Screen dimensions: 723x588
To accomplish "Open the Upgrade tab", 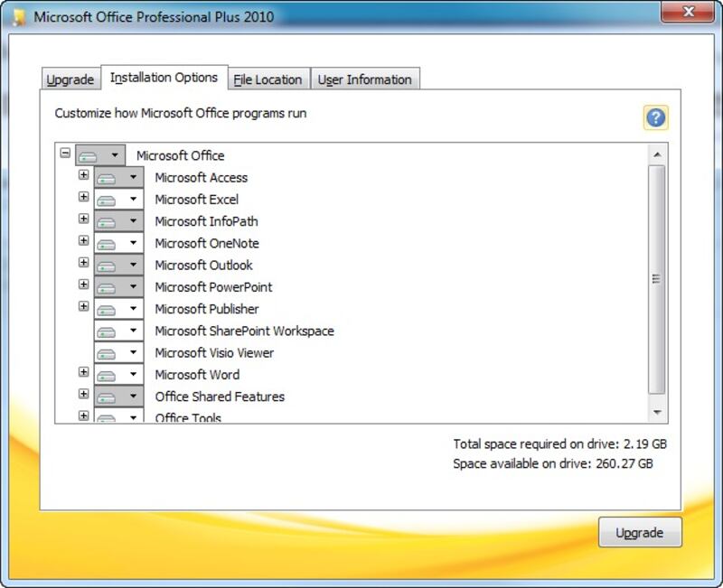I will tap(70, 79).
